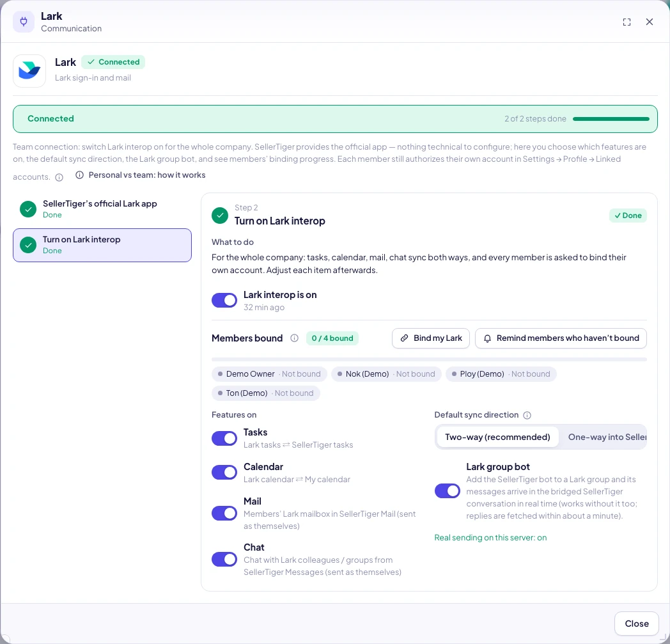Click the bell icon in the Remind button
The height and width of the screenshot is (644, 670).
(x=487, y=338)
